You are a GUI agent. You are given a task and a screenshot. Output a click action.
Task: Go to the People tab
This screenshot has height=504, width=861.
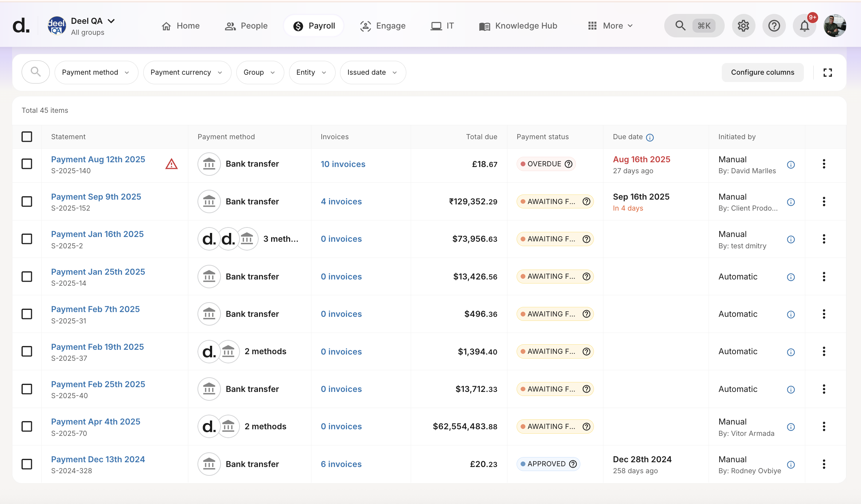(246, 26)
